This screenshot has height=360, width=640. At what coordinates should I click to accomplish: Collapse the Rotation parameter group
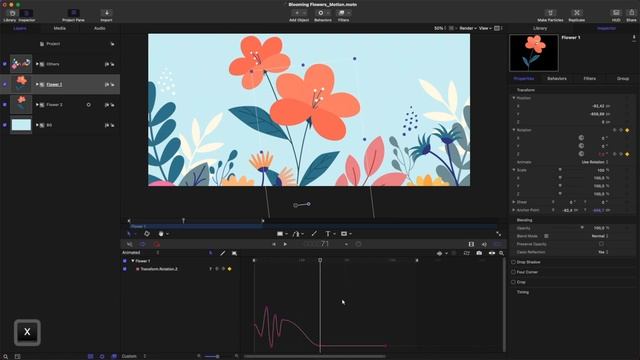tap(514, 130)
